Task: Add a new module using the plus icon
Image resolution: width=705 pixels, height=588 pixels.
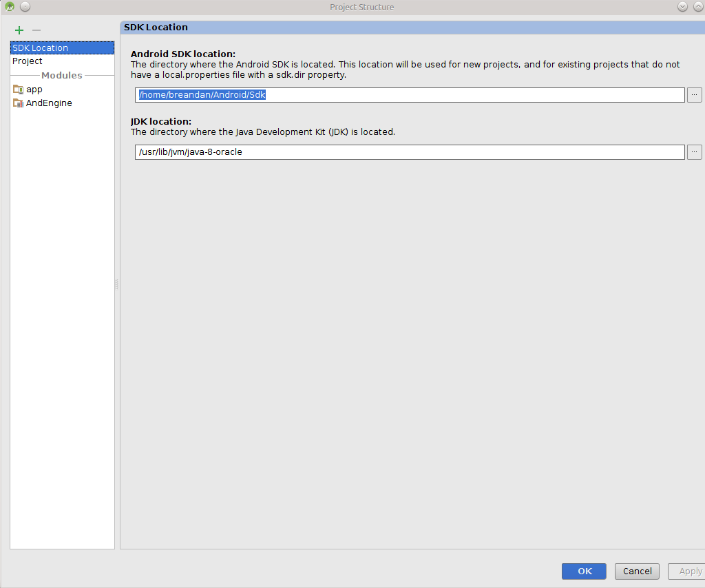Action: point(19,30)
